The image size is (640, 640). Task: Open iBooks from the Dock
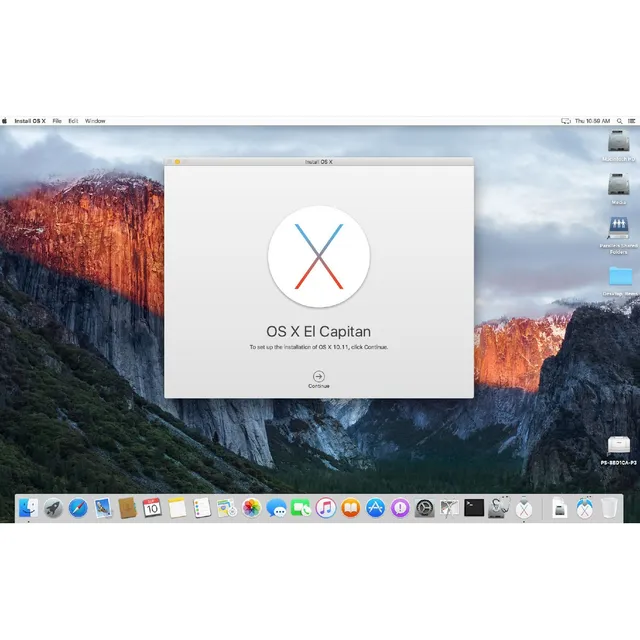[350, 508]
